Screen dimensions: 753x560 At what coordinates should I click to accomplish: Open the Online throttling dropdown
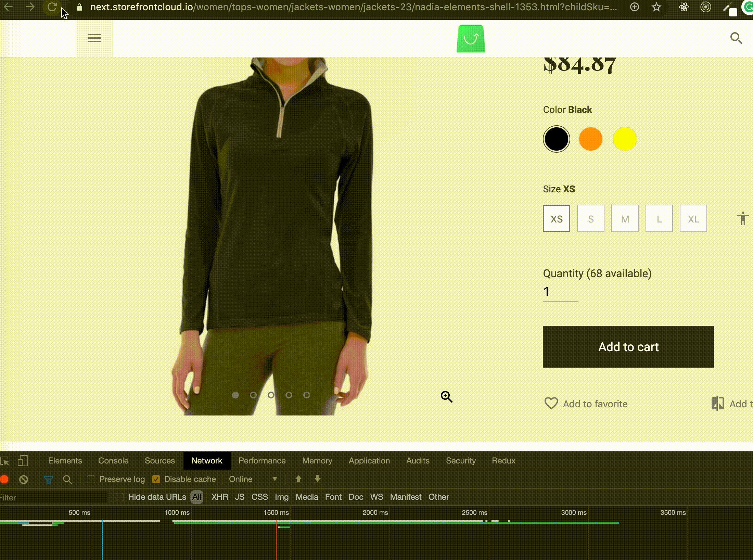pos(253,479)
